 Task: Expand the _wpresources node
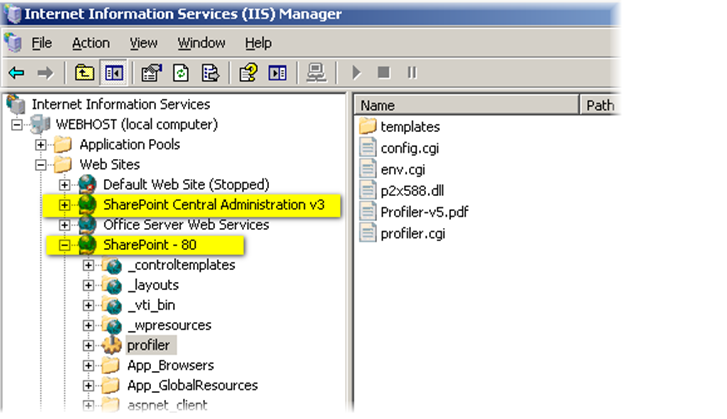(x=88, y=325)
